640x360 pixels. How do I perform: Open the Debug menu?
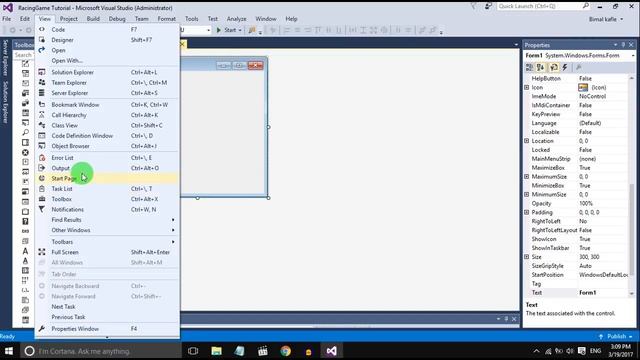(117, 19)
